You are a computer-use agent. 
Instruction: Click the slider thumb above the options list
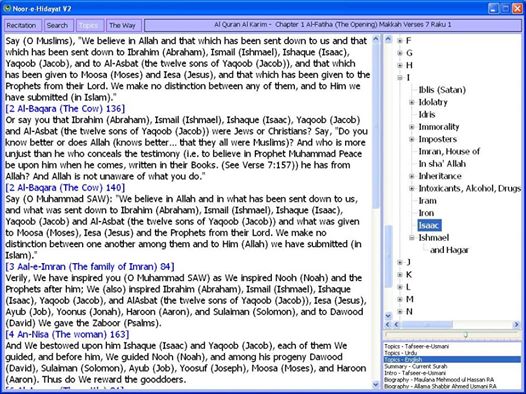(466, 335)
